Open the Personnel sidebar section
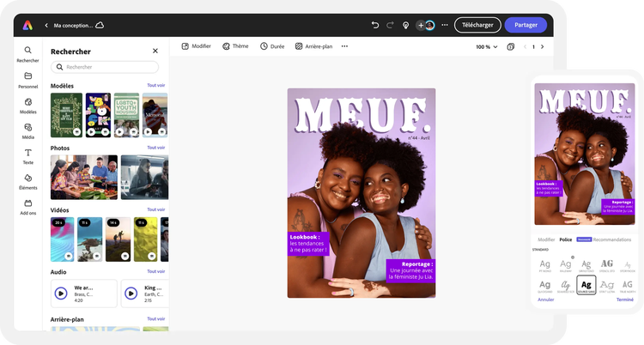 click(x=28, y=80)
